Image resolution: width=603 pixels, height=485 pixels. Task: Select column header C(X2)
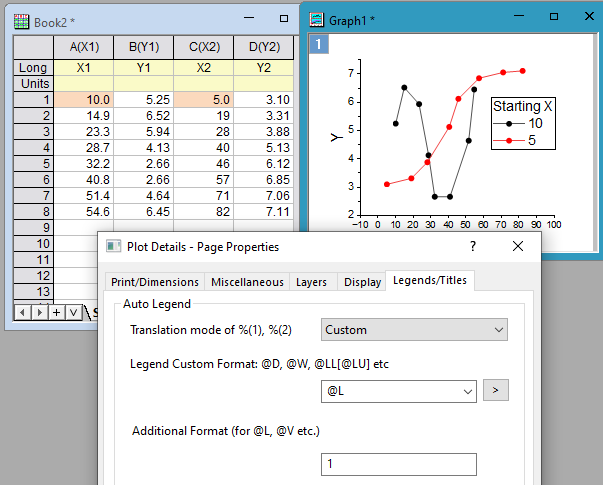click(x=203, y=47)
